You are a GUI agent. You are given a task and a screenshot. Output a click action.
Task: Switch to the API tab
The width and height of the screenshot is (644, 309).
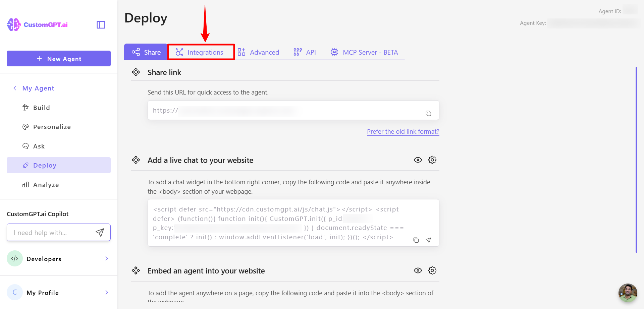point(305,52)
